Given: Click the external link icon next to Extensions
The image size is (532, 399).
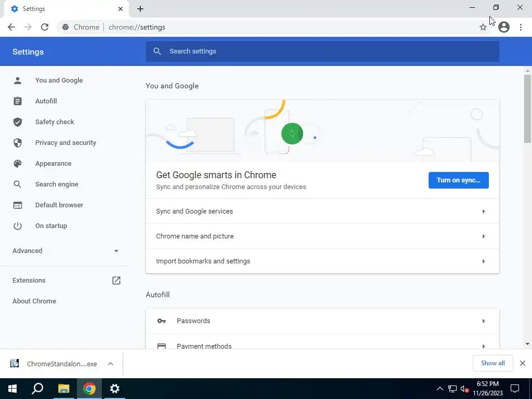Looking at the screenshot, I should click(116, 281).
